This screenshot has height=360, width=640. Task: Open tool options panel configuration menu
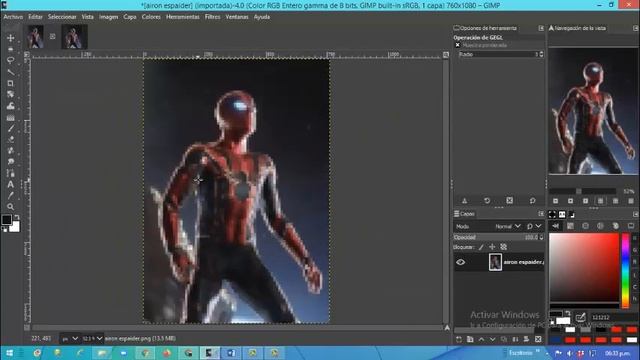pyautogui.click(x=541, y=28)
